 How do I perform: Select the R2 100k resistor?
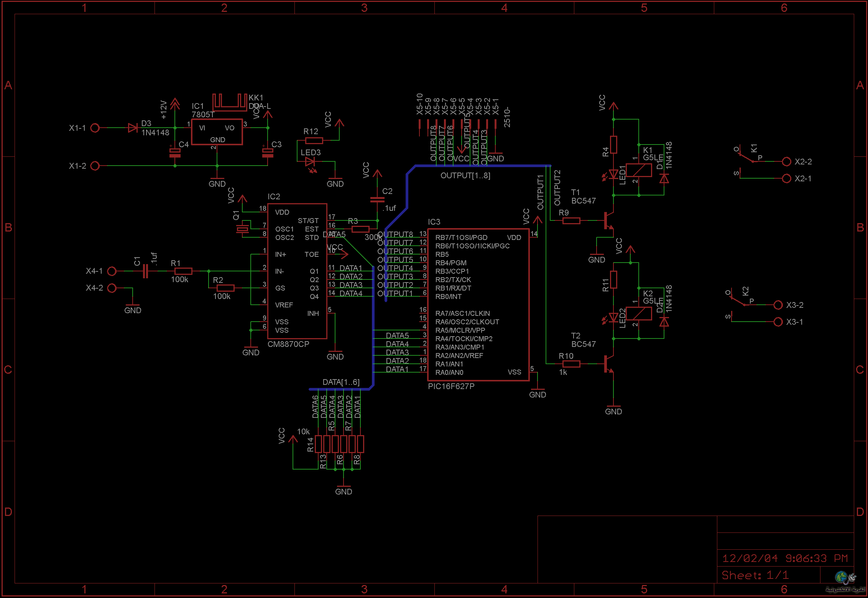225,288
